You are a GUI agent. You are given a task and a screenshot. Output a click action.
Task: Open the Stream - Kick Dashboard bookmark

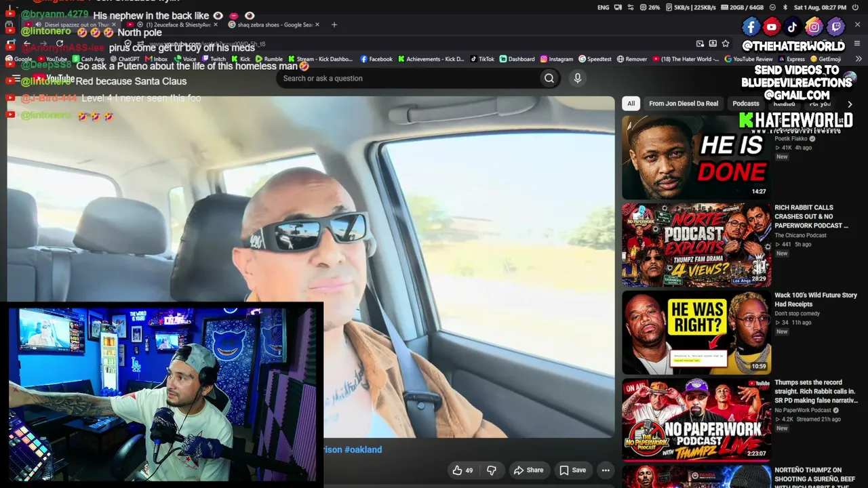click(321, 59)
